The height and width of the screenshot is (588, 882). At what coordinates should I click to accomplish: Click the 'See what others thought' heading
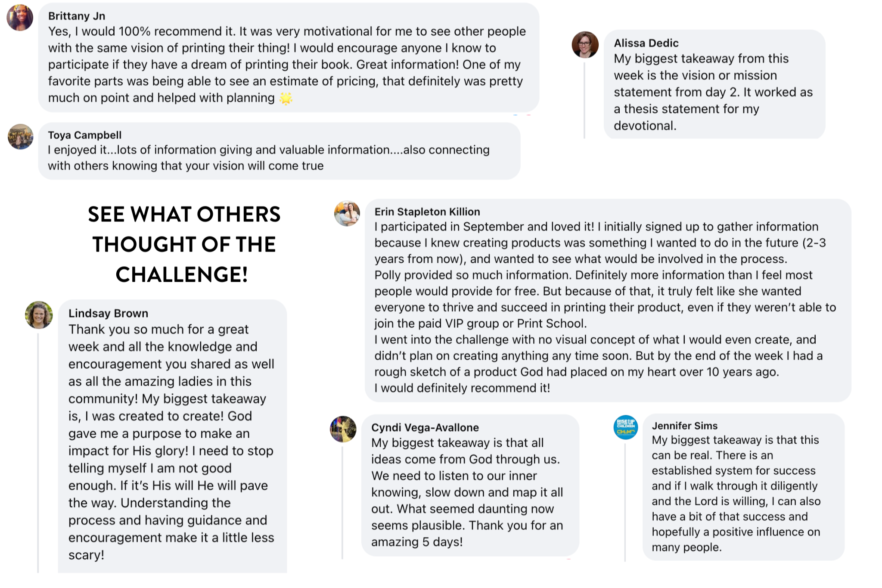click(184, 244)
